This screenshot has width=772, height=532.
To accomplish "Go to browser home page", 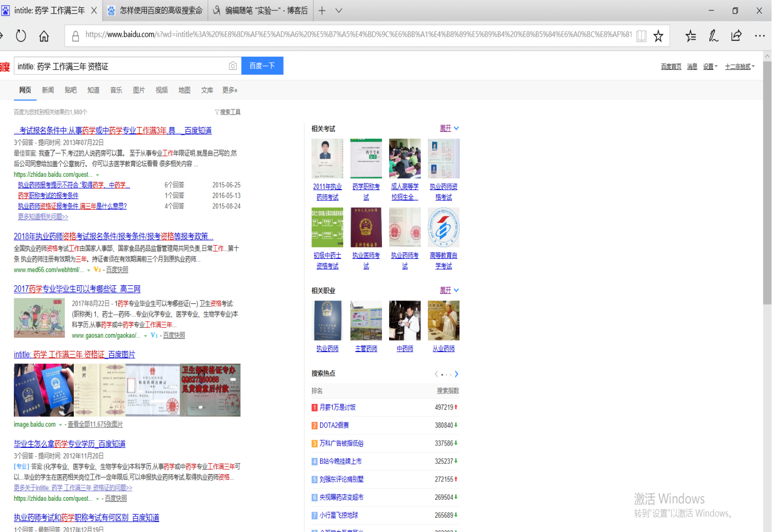I will click(x=44, y=36).
